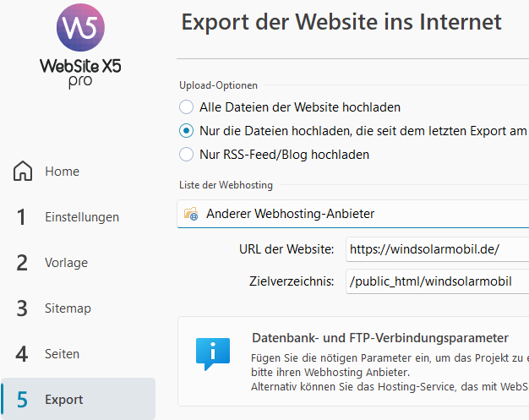Viewport: 529px width, 420px height.
Task: Open the Seiten label in sidebar
Action: coord(62,354)
